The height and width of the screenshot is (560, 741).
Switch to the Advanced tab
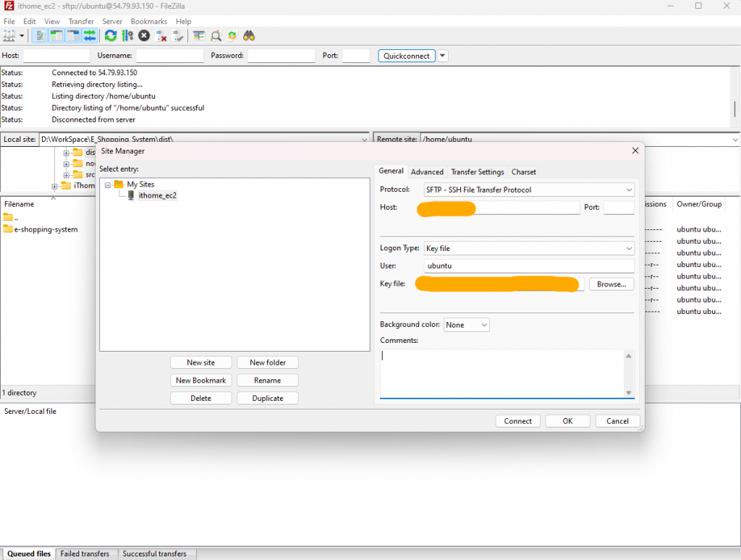(x=427, y=172)
